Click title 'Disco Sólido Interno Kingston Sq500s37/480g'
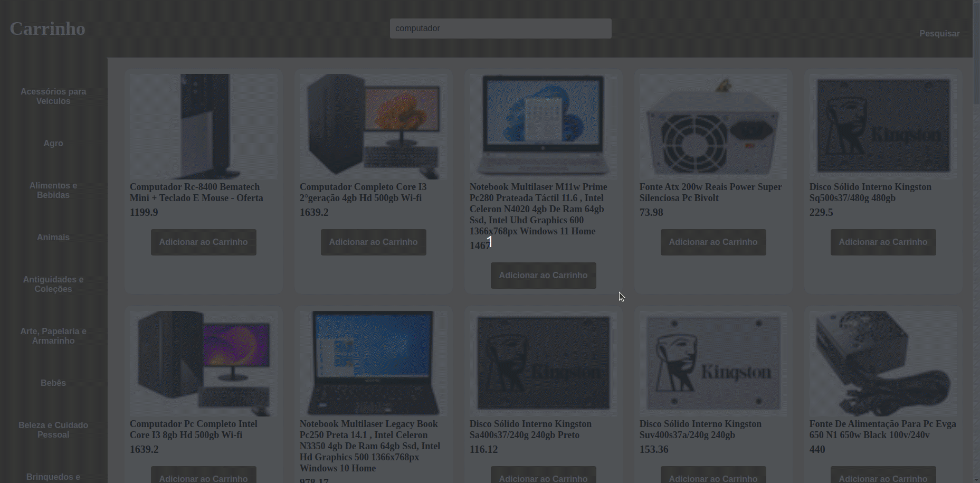 click(870, 192)
